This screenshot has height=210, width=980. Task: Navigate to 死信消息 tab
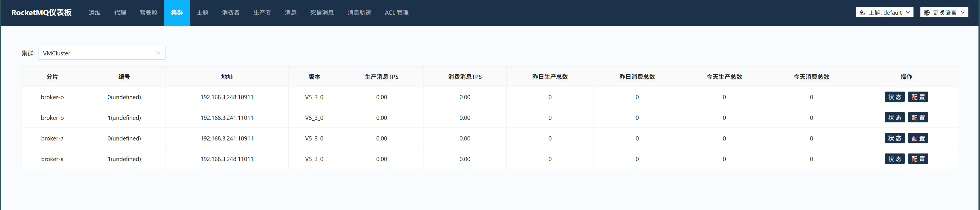point(322,12)
